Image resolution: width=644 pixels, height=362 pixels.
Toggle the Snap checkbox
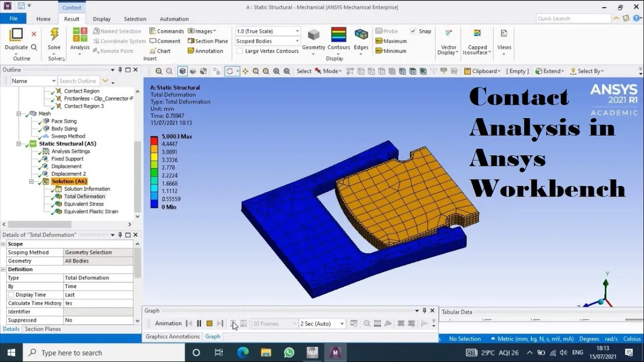coord(413,31)
